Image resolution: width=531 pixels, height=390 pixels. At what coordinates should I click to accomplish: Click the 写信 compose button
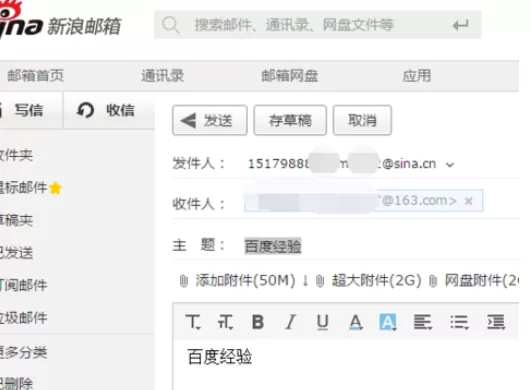click(x=31, y=110)
